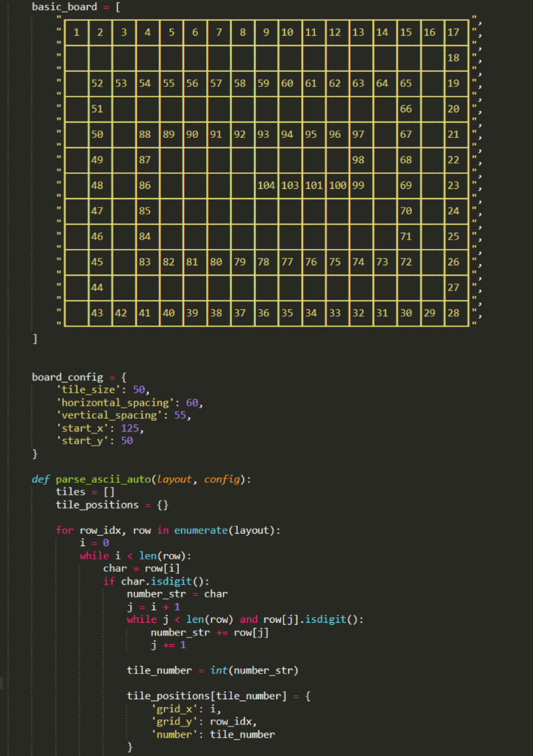Click the 'start_y' key
This screenshot has width=533, height=756.
(x=82, y=440)
